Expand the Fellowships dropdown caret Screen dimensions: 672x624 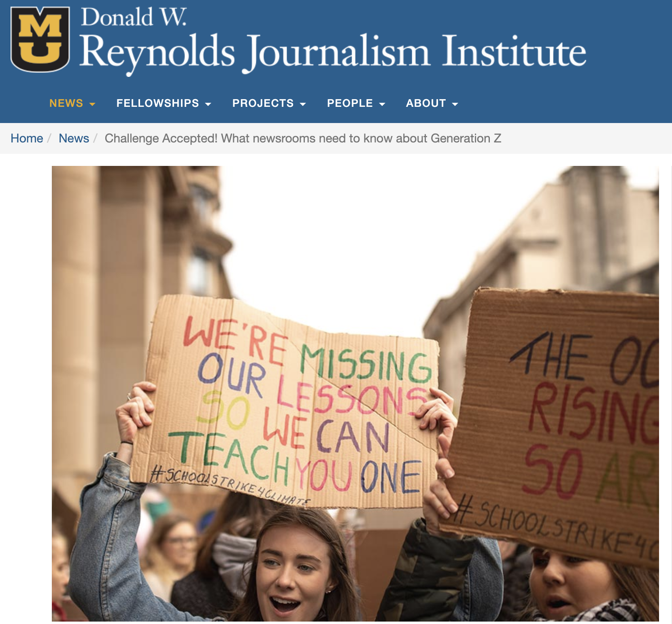tap(208, 104)
